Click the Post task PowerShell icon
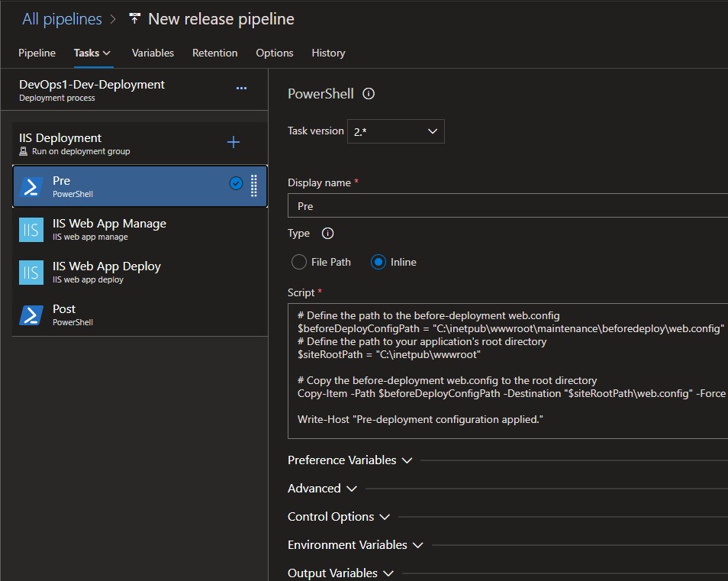Screen dimensions: 728x581 [31, 315]
